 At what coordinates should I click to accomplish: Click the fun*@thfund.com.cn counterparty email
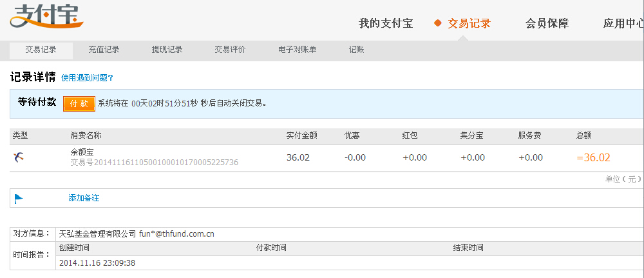pyautogui.click(x=176, y=233)
